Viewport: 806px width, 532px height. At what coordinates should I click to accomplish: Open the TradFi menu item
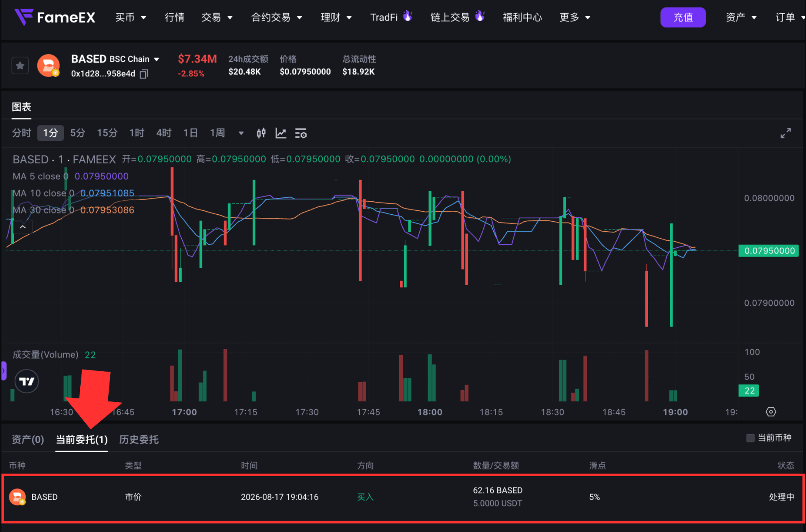(391, 17)
